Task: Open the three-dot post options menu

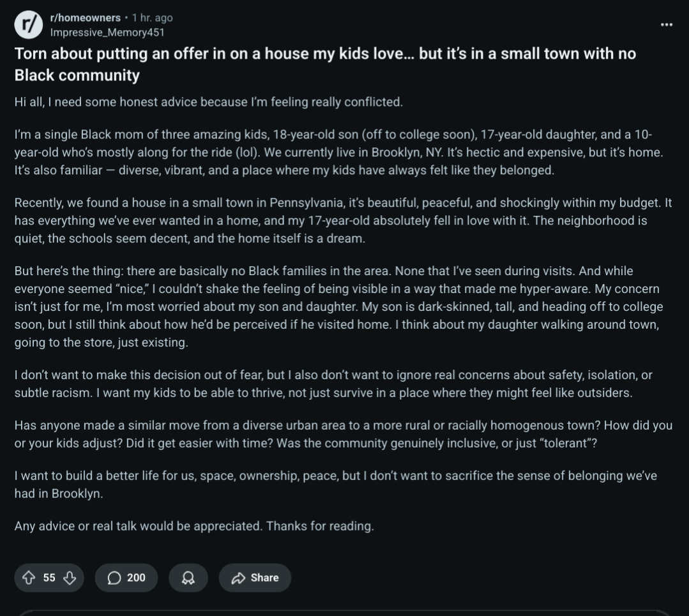Action: pos(666,25)
